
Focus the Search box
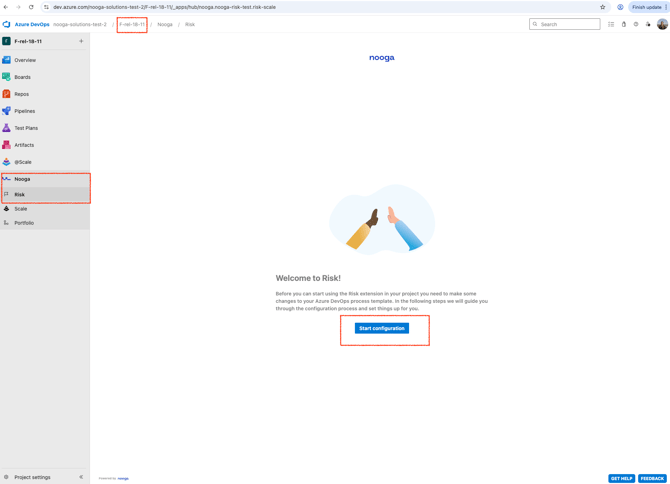tap(564, 24)
